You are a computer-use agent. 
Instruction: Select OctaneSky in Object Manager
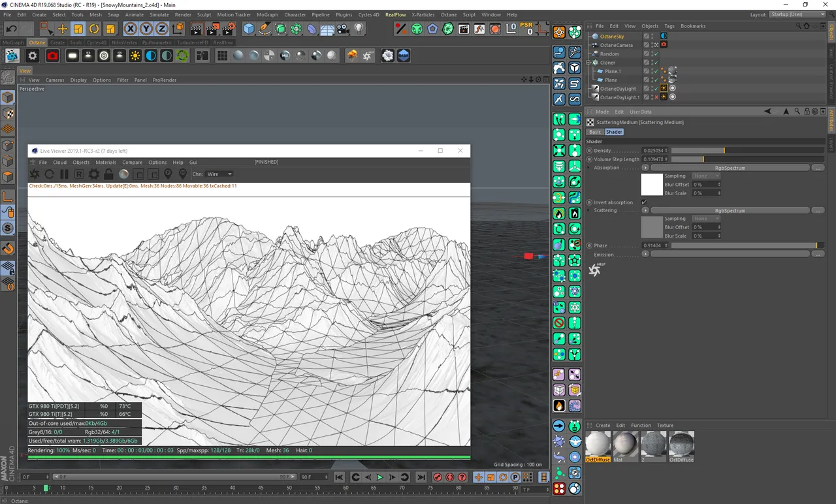[612, 37]
